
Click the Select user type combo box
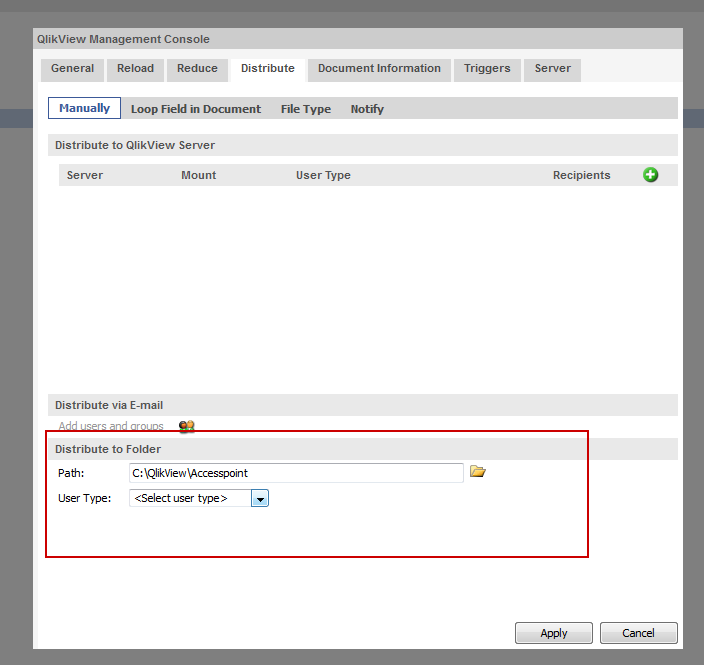pos(199,498)
